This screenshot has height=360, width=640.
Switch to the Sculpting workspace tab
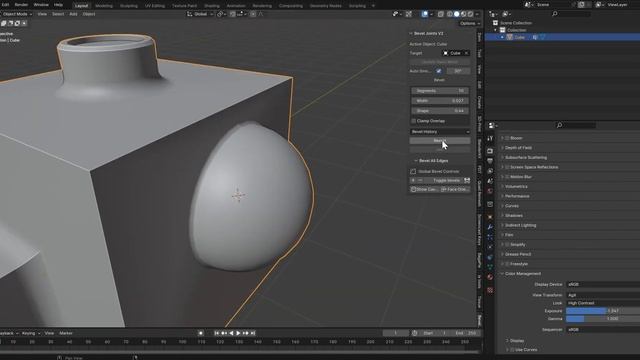click(x=129, y=6)
